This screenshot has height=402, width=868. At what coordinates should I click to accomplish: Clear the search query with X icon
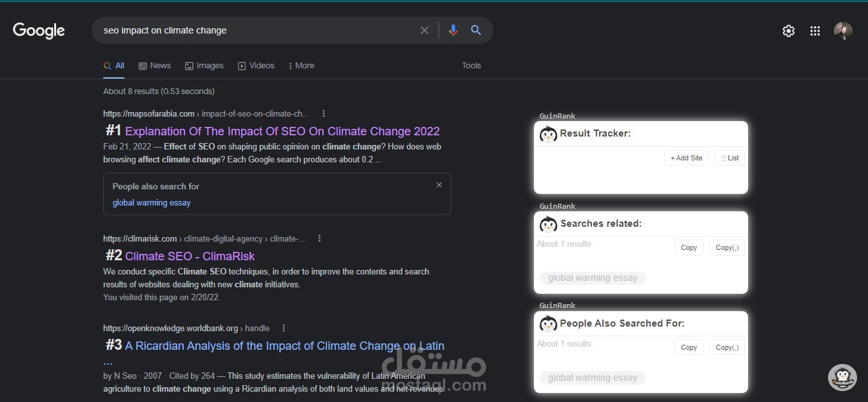[x=424, y=30]
